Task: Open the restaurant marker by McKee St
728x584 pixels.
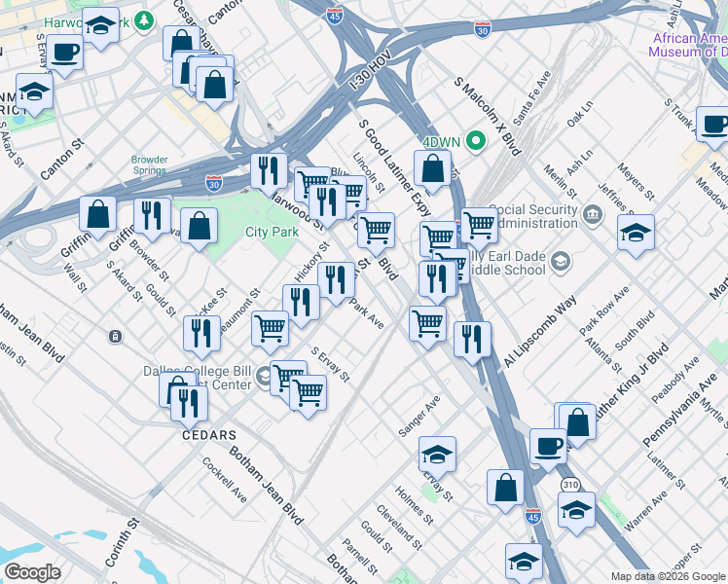Action: (x=202, y=337)
